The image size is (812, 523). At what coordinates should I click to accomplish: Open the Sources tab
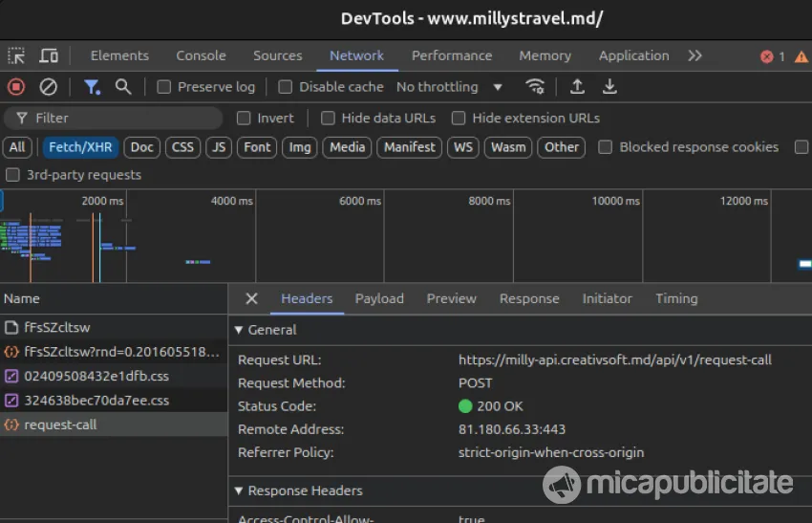click(x=278, y=55)
